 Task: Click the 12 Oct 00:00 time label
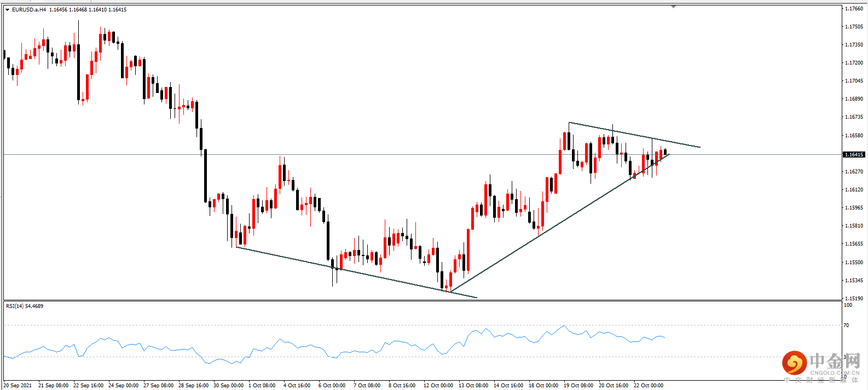pyautogui.click(x=438, y=385)
